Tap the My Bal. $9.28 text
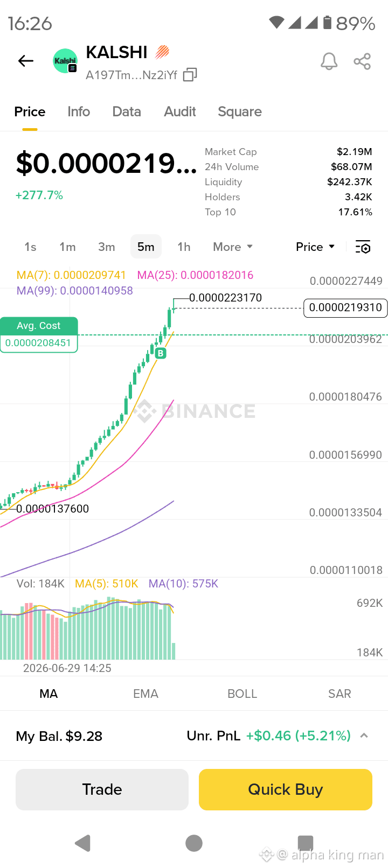This screenshot has width=388, height=868. [x=59, y=736]
